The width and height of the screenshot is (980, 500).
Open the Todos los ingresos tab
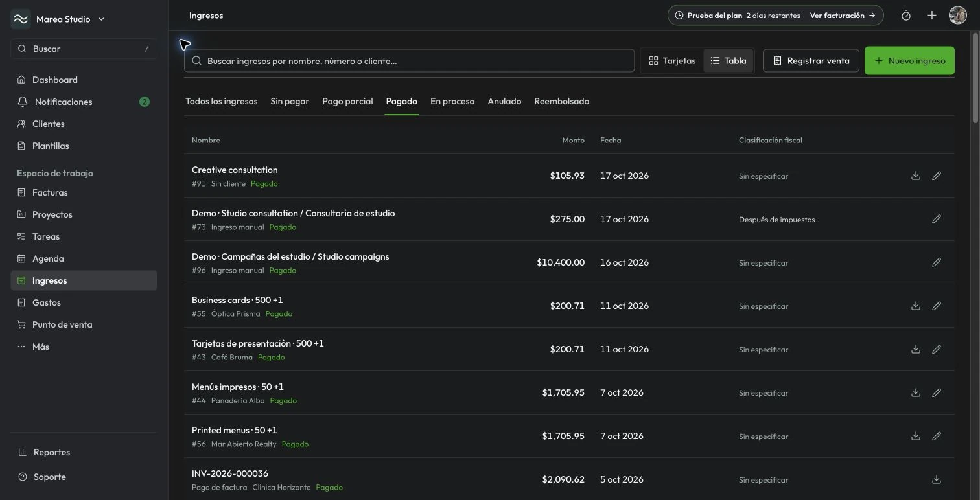pos(222,101)
